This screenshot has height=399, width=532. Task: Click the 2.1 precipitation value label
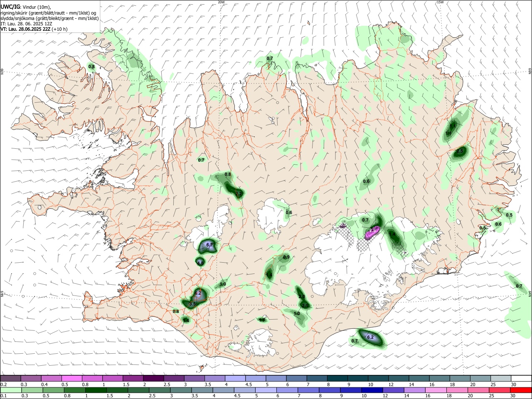pos(305,305)
